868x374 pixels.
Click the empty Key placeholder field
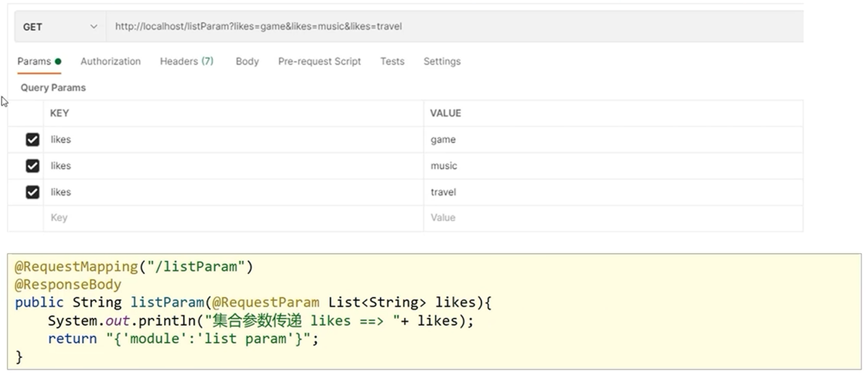pyautogui.click(x=234, y=218)
